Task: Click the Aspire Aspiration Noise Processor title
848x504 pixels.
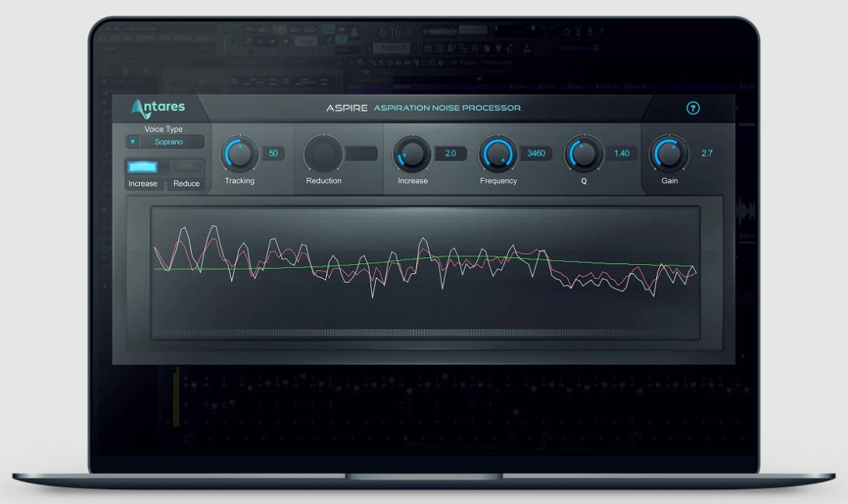Action: (x=423, y=108)
